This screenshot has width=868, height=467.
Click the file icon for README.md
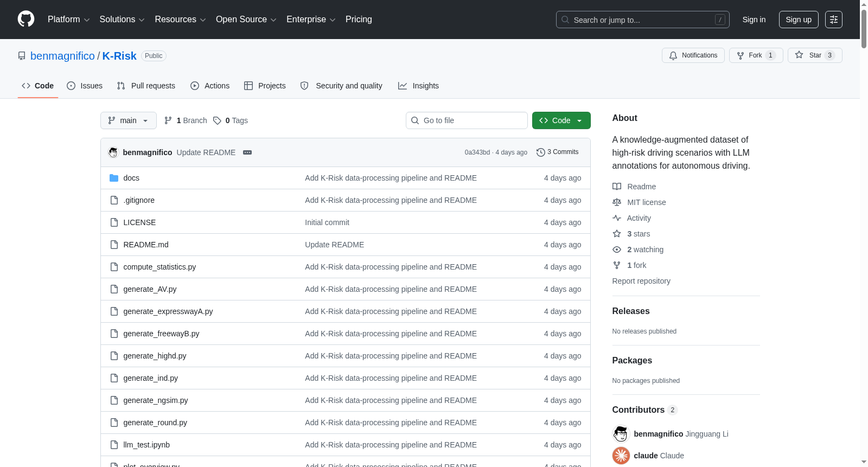114,245
